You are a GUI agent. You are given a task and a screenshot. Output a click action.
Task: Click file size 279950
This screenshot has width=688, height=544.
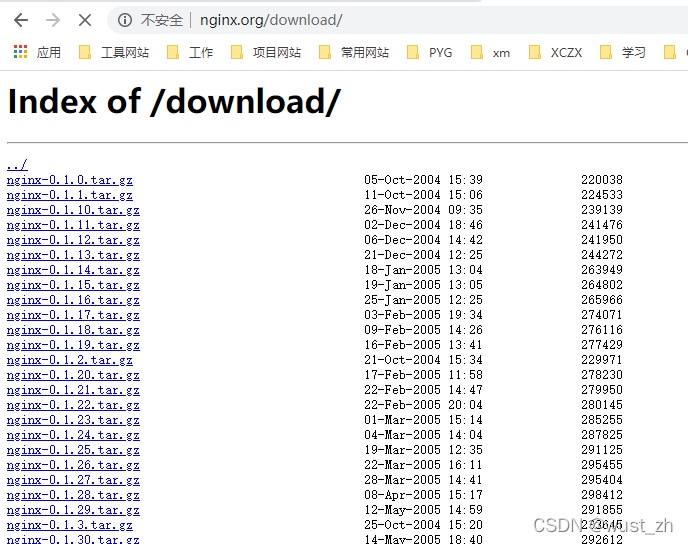602,390
